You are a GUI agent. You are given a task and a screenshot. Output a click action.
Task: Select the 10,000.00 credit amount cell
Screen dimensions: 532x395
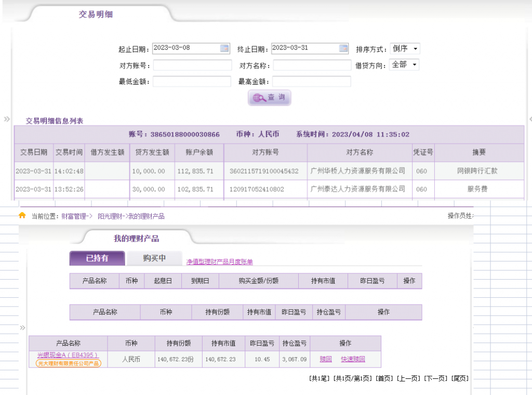point(152,171)
